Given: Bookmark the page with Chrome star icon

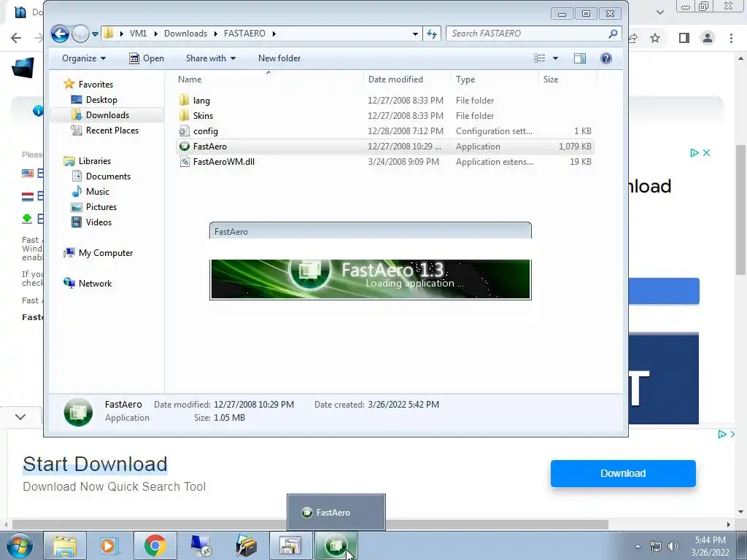Looking at the screenshot, I should coord(655,38).
